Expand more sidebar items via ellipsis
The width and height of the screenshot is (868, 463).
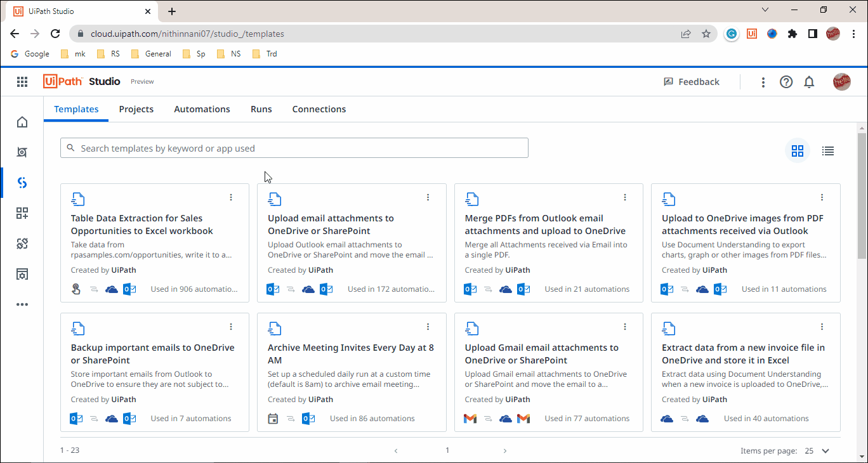point(22,304)
